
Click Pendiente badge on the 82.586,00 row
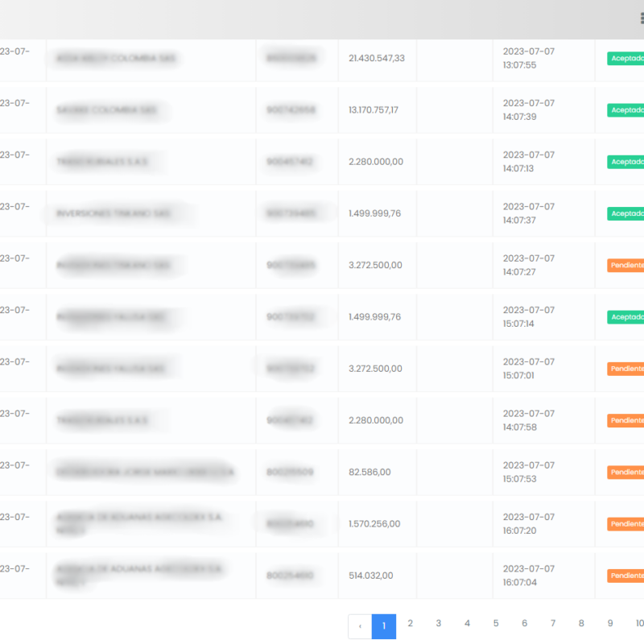626,472
